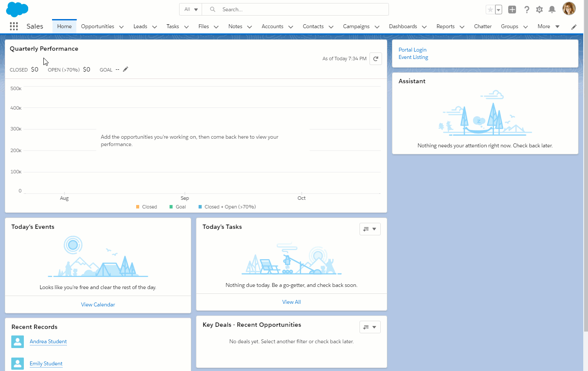This screenshot has width=588, height=371.
Task: Switch to the Chatter tab
Action: point(483,26)
